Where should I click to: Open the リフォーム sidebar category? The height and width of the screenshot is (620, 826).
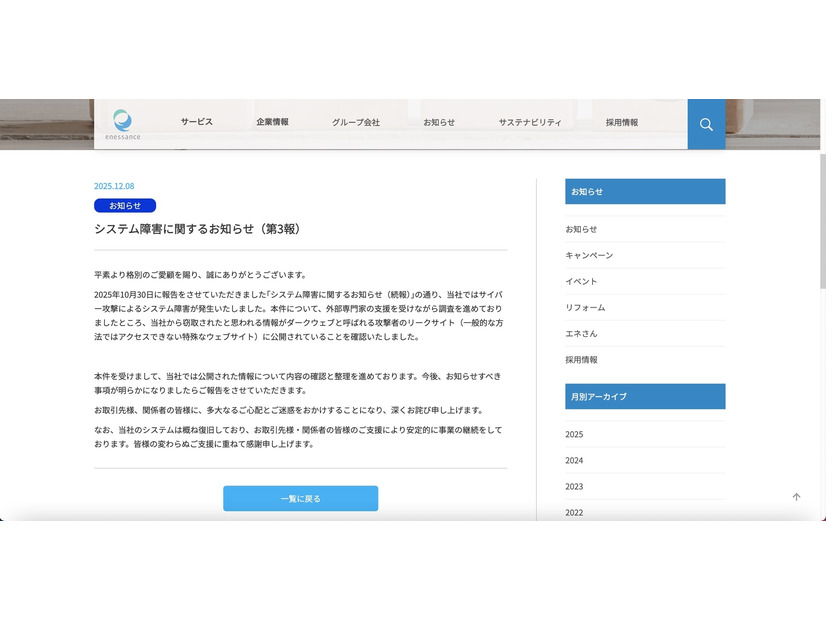coord(585,307)
